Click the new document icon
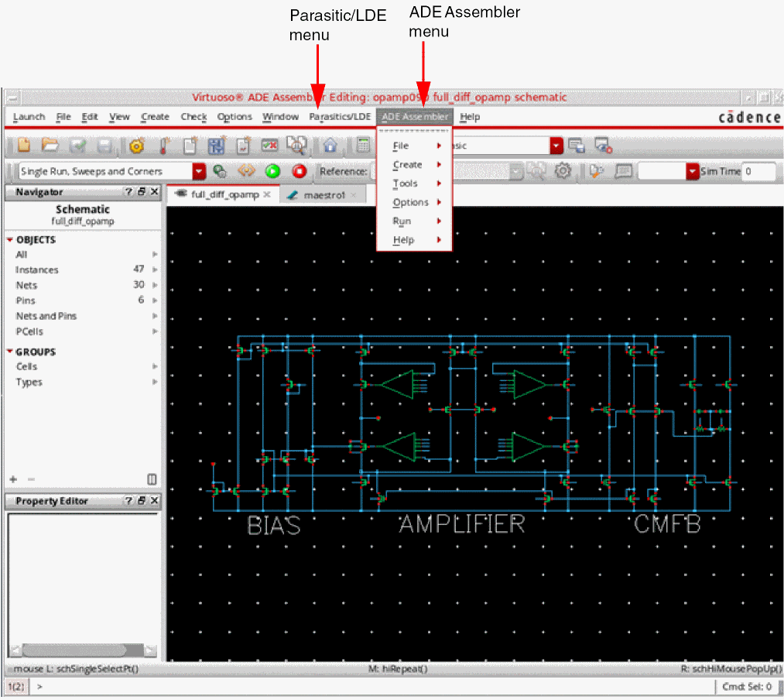 point(24,145)
